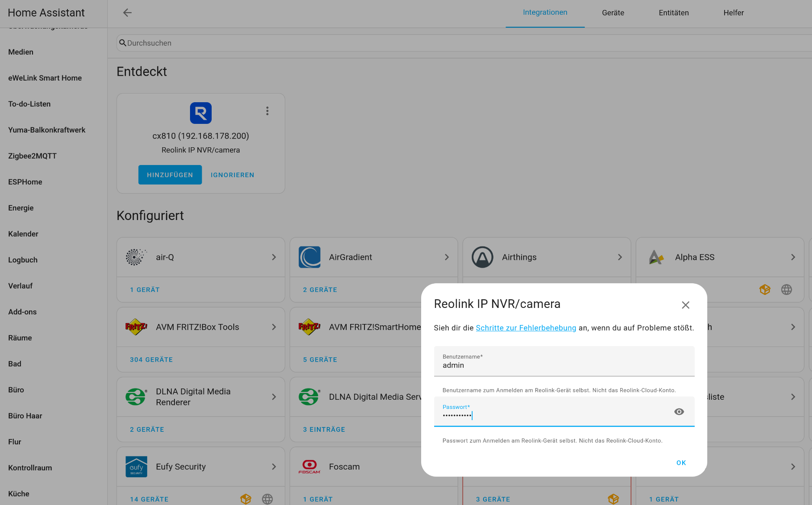This screenshot has width=812, height=505.
Task: Toggle password visibility with the eye icon
Action: tap(679, 412)
